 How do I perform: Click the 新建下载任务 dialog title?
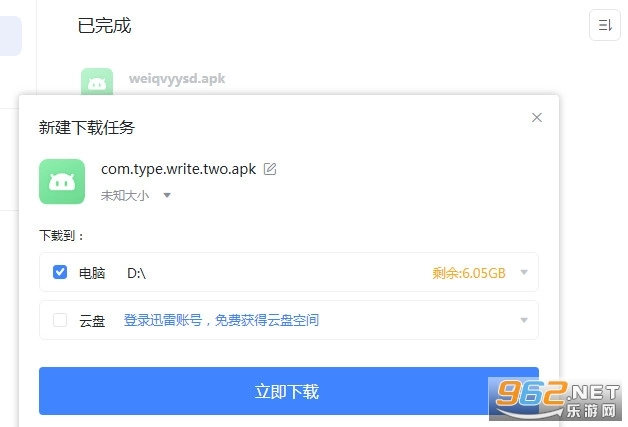(x=87, y=127)
